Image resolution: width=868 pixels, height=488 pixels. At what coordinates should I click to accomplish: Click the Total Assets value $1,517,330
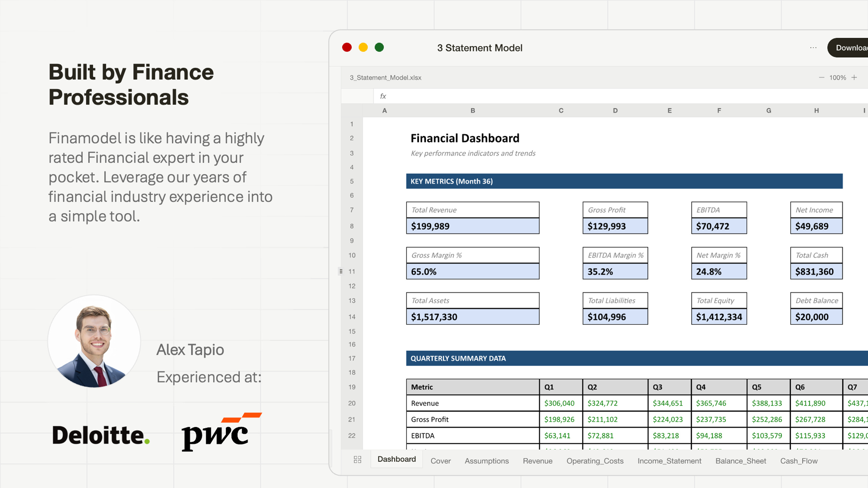(x=473, y=317)
